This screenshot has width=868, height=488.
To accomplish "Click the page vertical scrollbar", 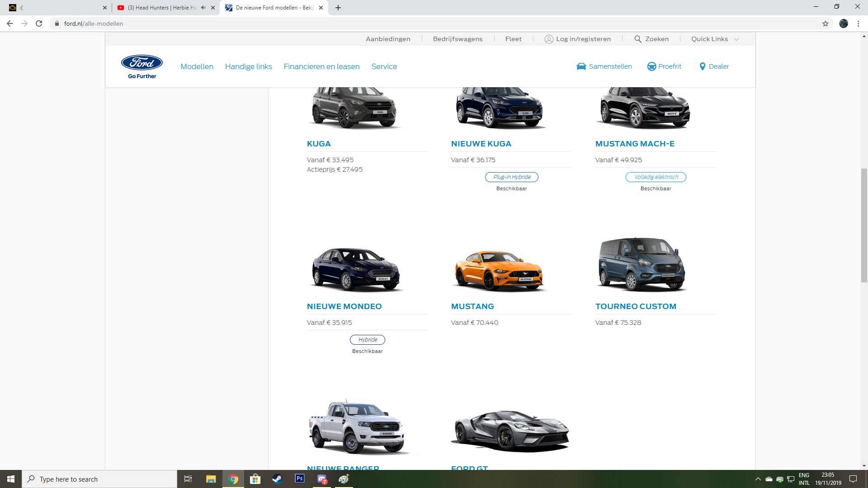I will tap(864, 225).
